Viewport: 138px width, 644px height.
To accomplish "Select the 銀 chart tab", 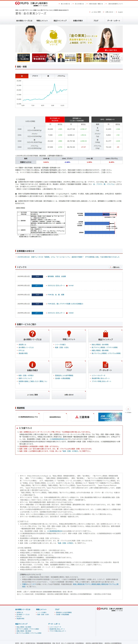I will (x=48, y=76).
